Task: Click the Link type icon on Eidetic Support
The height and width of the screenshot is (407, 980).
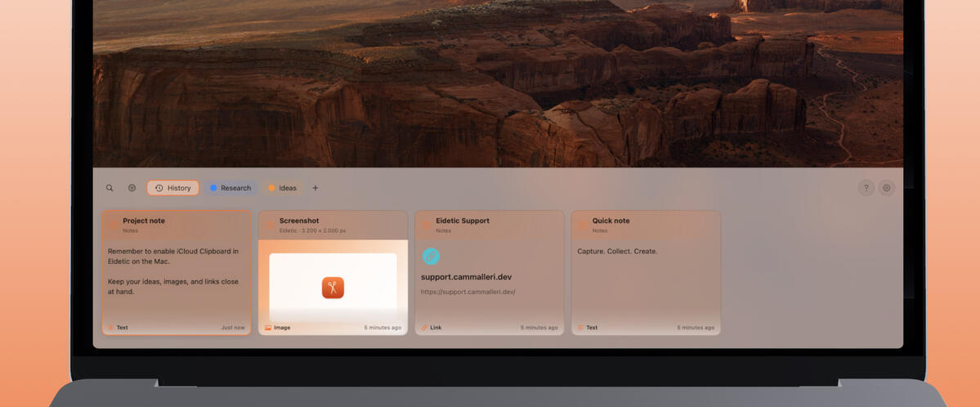Action: (x=424, y=328)
